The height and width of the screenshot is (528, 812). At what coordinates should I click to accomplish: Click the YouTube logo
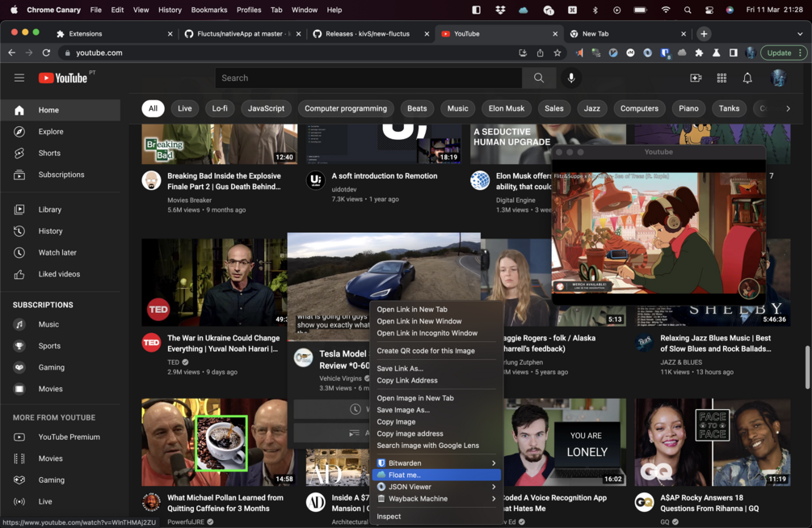63,78
